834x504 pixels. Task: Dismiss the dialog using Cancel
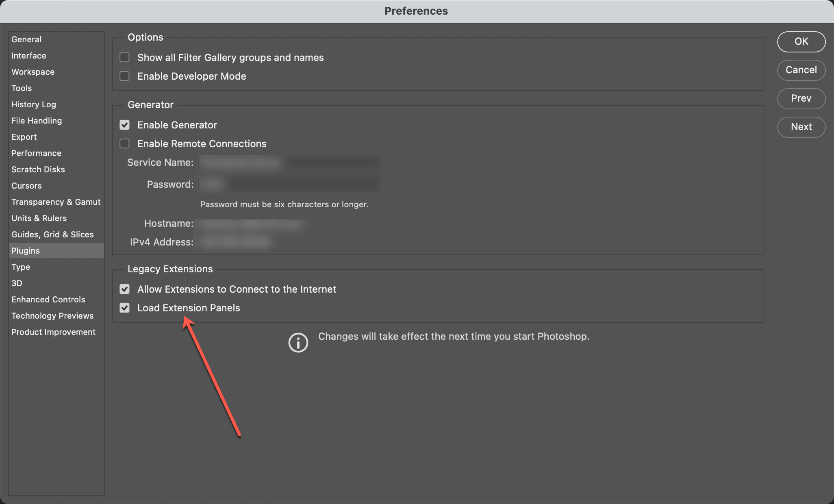click(x=801, y=70)
